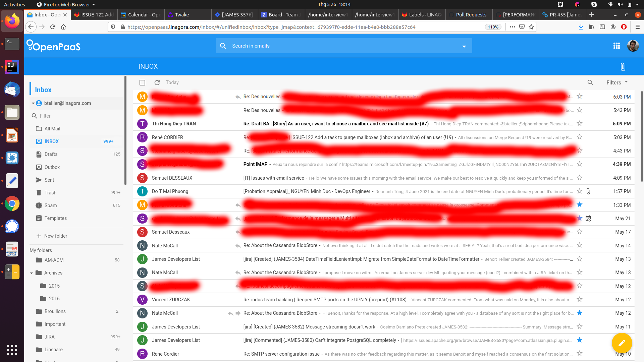
Task: Open Firefox downloads panel icon
Action: pos(581,27)
